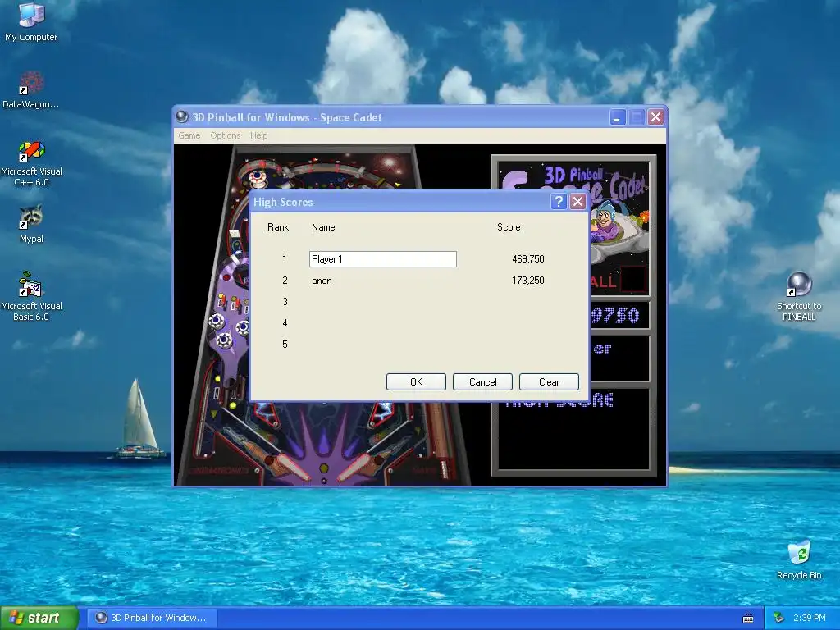Select the Mypal raccoon desktop icon
The height and width of the screenshot is (630, 840).
tap(31, 224)
